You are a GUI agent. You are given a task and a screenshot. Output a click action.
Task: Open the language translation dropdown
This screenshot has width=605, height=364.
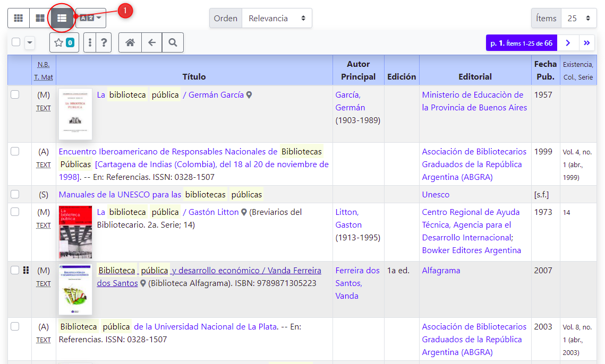click(91, 18)
